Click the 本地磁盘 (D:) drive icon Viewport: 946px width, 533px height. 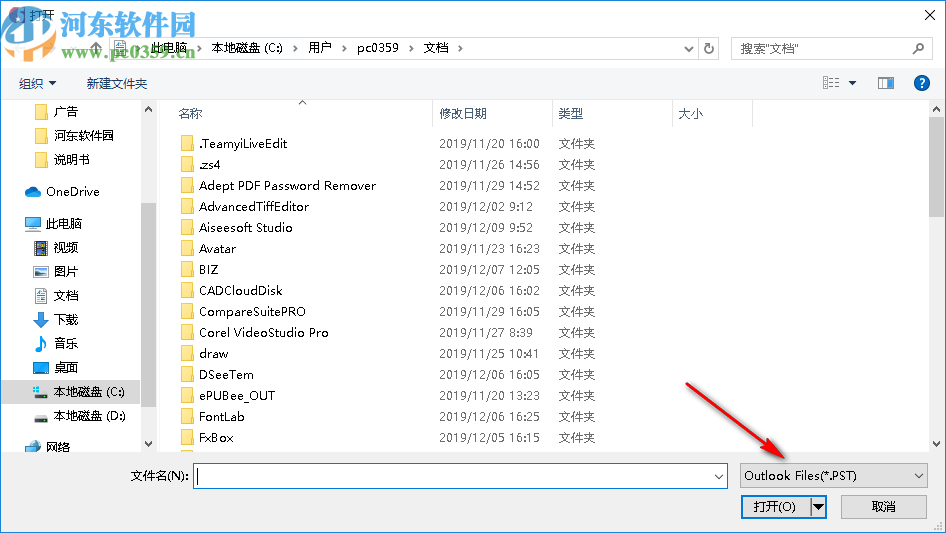[x=40, y=417]
